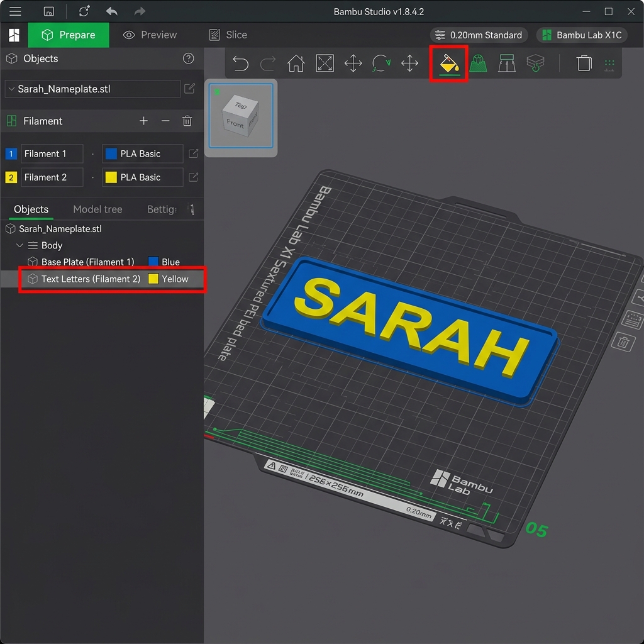The height and width of the screenshot is (644, 644).
Task: Open the hamburger main menu
Action: [15, 11]
